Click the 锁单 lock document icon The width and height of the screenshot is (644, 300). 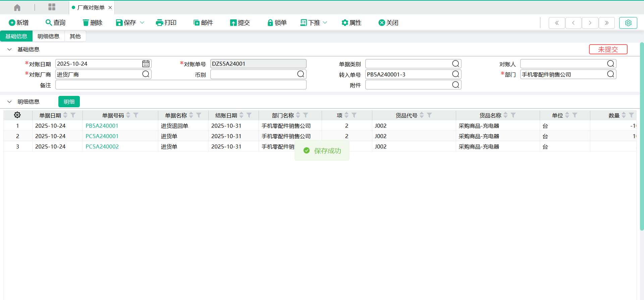(270, 23)
